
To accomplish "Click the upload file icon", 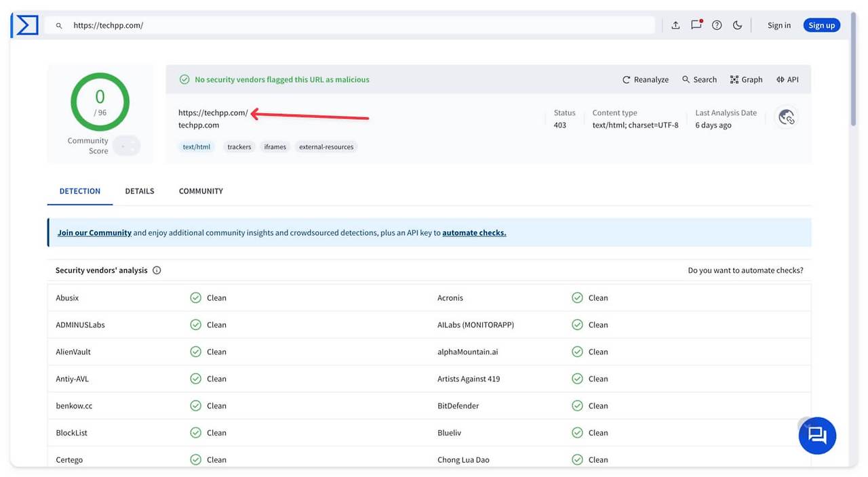I will click(x=675, y=25).
